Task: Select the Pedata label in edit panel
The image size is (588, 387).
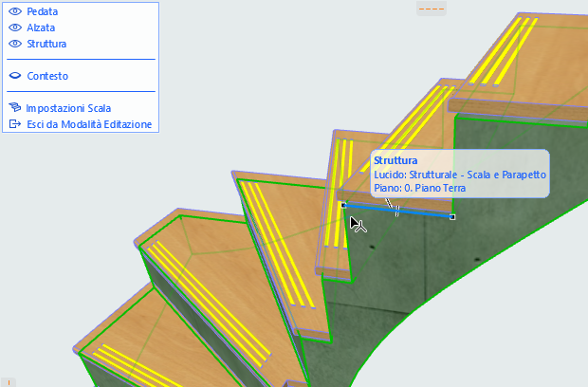Action: coord(43,11)
